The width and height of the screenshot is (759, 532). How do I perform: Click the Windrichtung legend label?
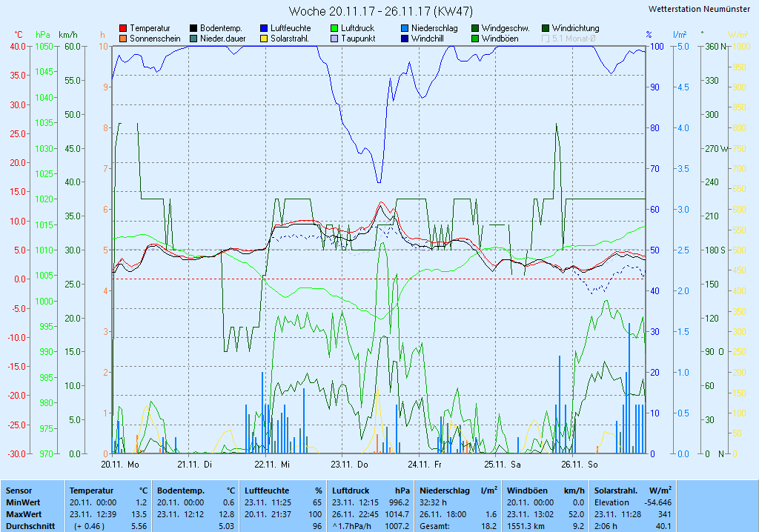[575, 28]
